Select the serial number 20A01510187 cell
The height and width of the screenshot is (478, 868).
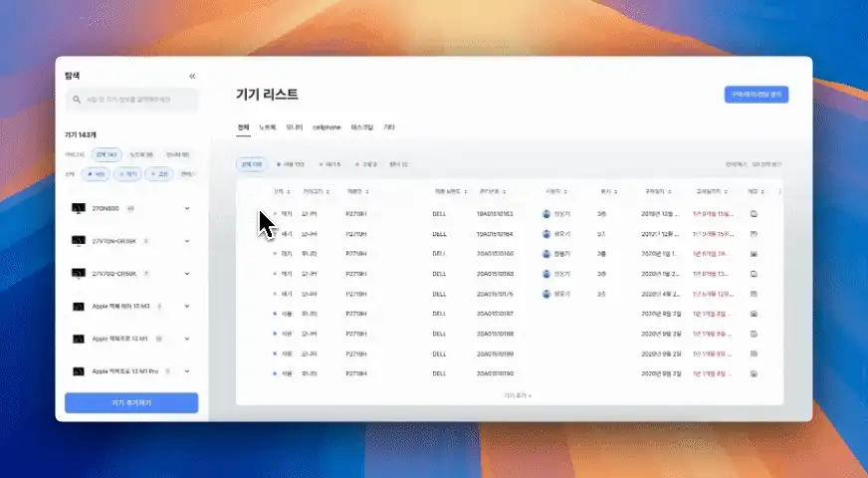pyautogui.click(x=495, y=314)
